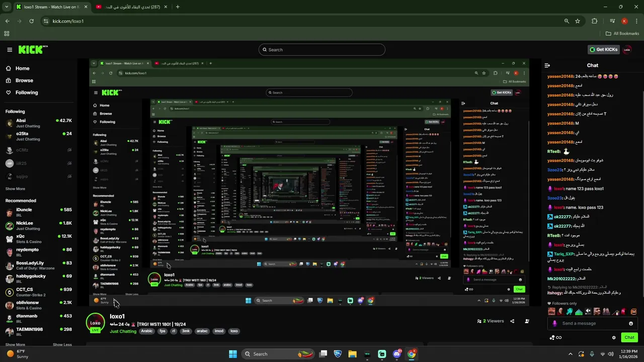
Task: Bookmark this page with the star icon
Action: [578, 21]
